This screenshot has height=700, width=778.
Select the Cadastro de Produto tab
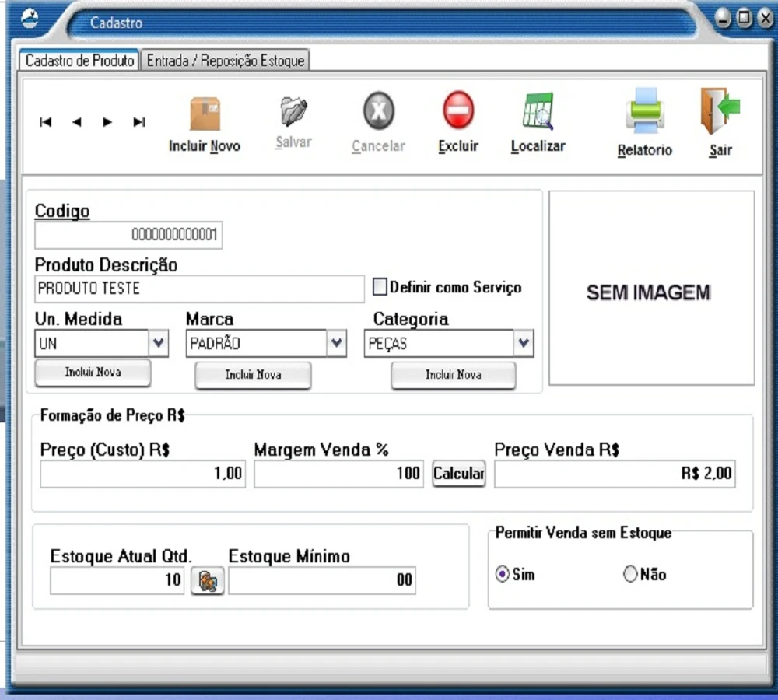(79, 61)
